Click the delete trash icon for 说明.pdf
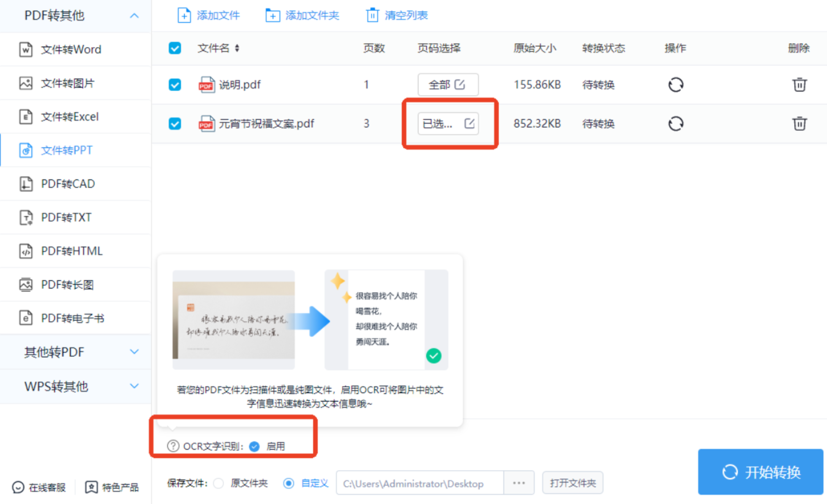The width and height of the screenshot is (827, 504). (x=799, y=84)
